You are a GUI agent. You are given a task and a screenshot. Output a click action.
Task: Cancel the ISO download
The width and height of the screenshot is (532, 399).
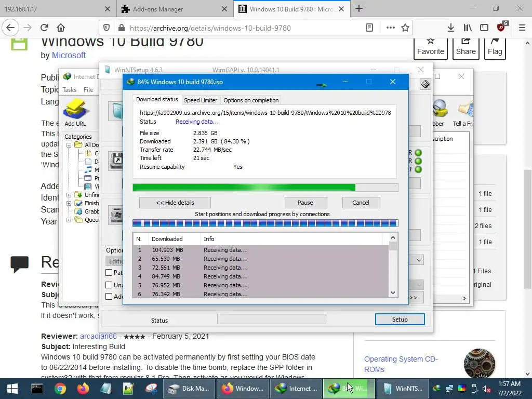tap(361, 203)
